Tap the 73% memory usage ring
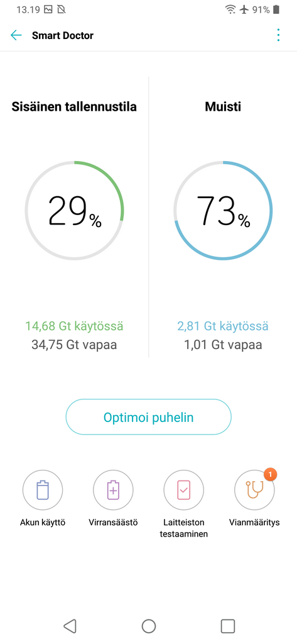Viewport: 297px width, 644px height. coord(223,210)
